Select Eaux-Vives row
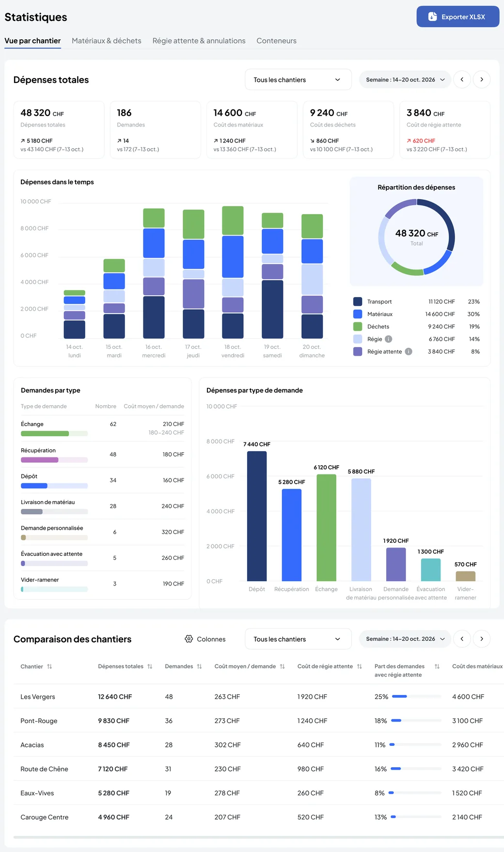 point(259,793)
